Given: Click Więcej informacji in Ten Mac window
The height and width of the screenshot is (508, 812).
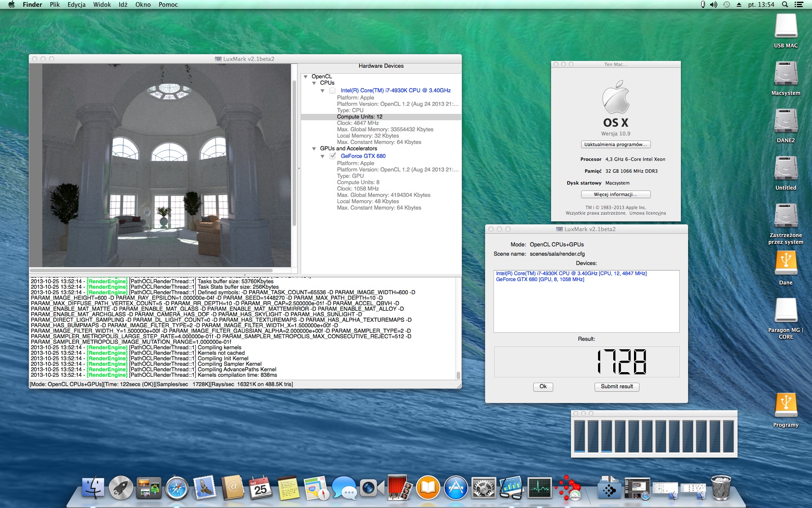Looking at the screenshot, I should [x=616, y=194].
